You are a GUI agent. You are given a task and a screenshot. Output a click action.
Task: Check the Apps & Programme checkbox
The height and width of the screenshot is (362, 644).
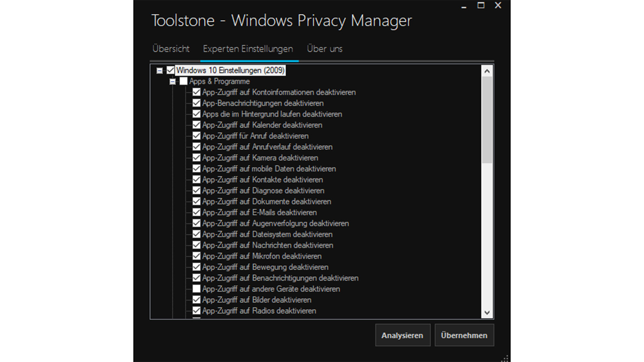184,81
